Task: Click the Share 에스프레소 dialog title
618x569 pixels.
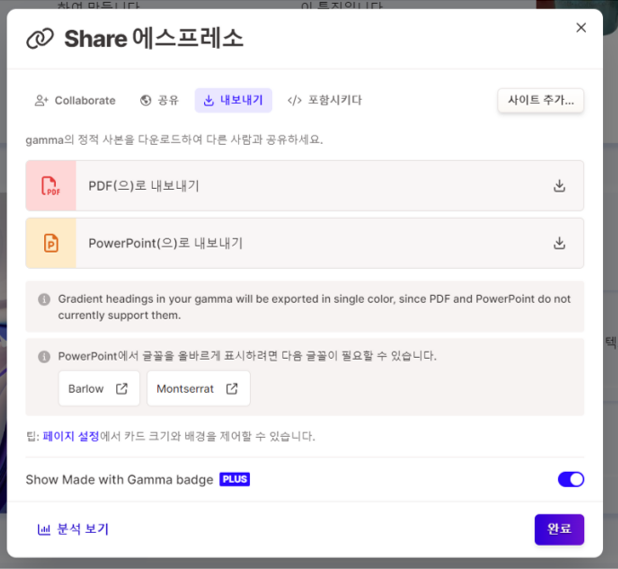Action: click(154, 39)
